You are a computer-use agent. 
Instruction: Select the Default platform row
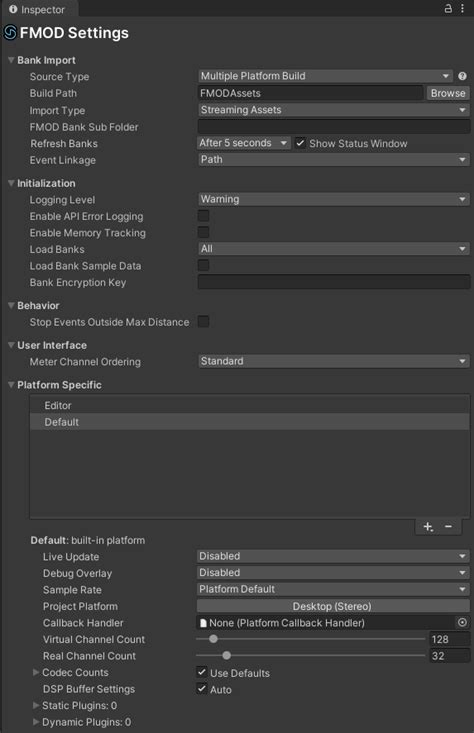click(250, 422)
